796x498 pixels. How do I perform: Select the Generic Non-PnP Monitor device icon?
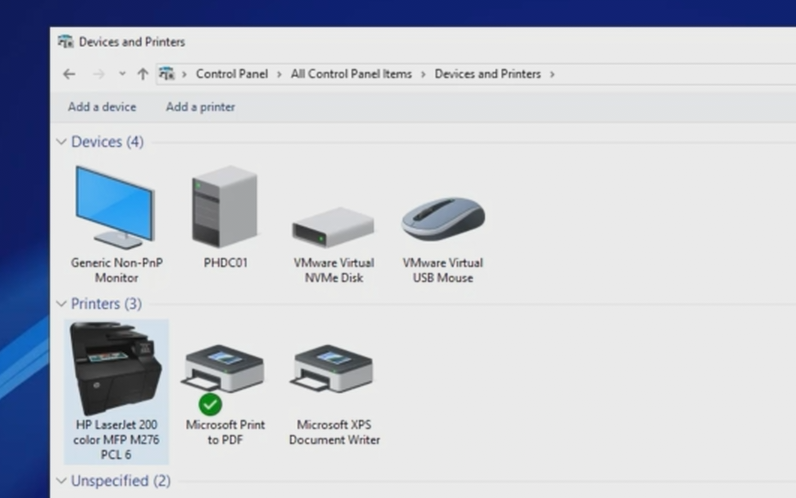(x=116, y=210)
